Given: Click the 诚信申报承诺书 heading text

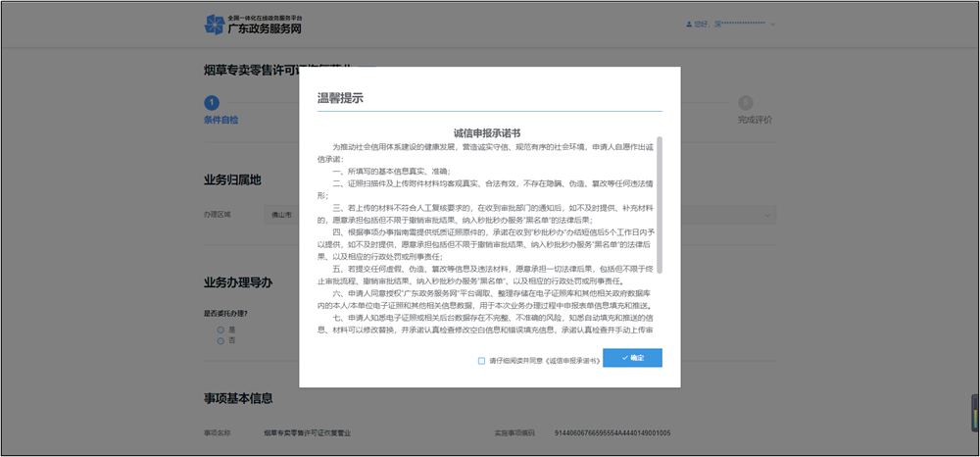Looking at the screenshot, I should pos(487,133).
